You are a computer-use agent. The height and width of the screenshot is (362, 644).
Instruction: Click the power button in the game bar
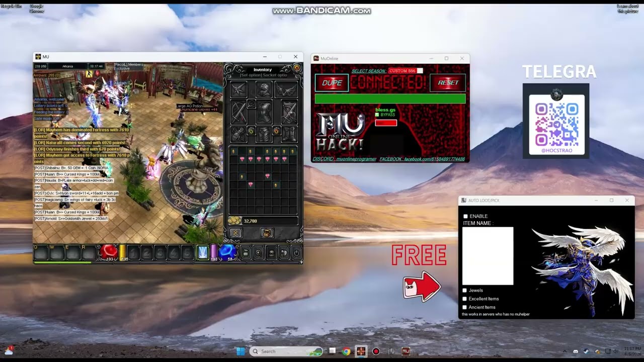pyautogui.click(x=296, y=253)
